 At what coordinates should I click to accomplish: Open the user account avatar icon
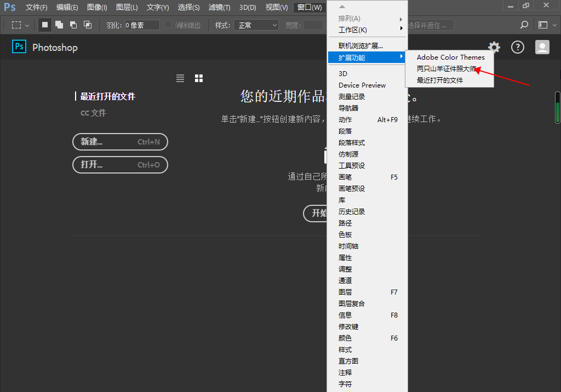(x=542, y=47)
